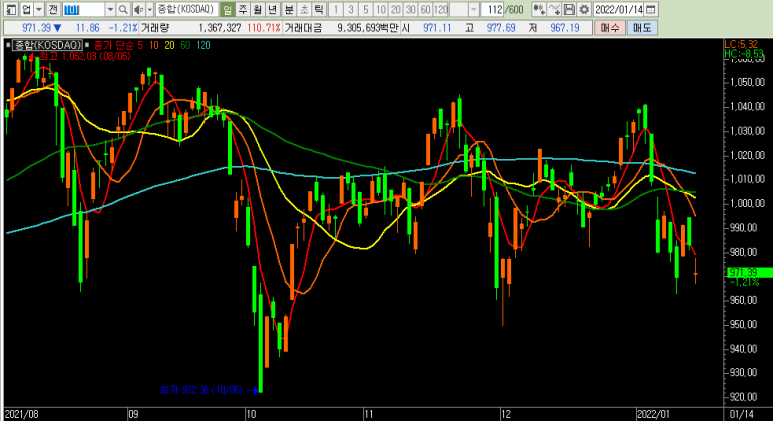Click the 매도 sell button
This screenshot has width=773, height=421.
(x=642, y=28)
